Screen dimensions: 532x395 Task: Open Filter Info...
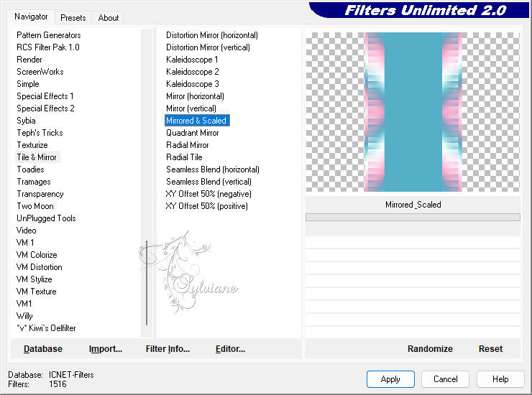[x=168, y=348]
